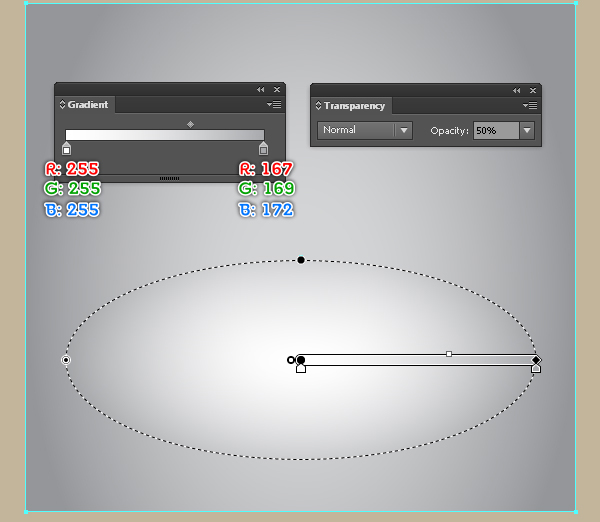Grab the Gradient panel bottom resize grip
This screenshot has height=522, width=600.
(x=170, y=178)
